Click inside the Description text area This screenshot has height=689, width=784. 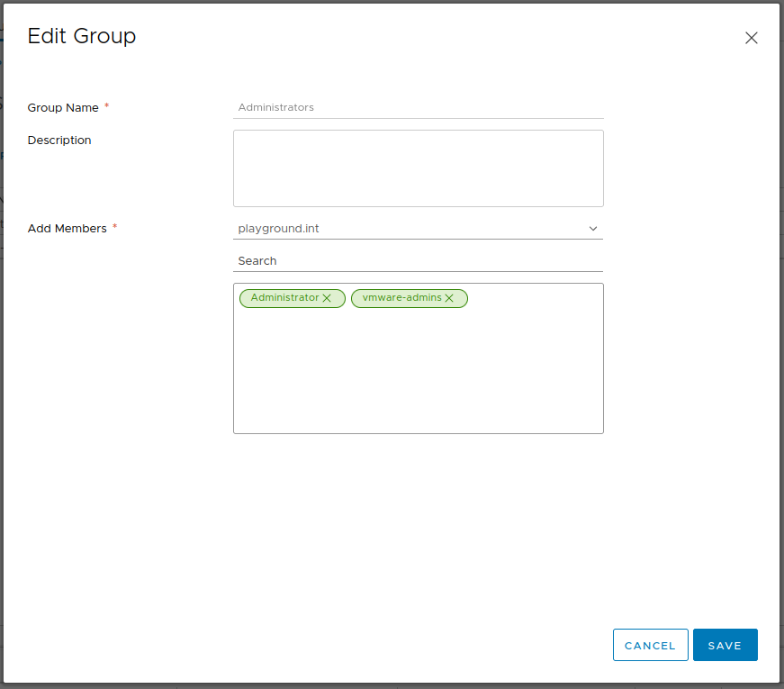pyautogui.click(x=418, y=168)
